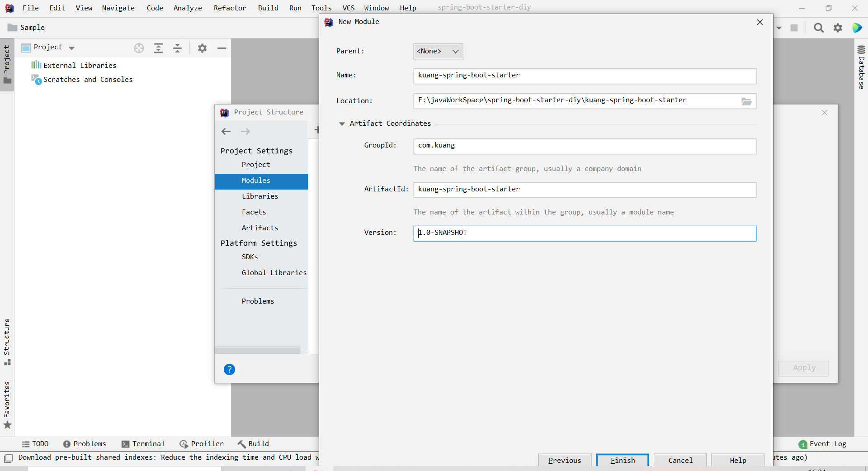Open Tools menu
The image size is (868, 471).
pos(321,8)
